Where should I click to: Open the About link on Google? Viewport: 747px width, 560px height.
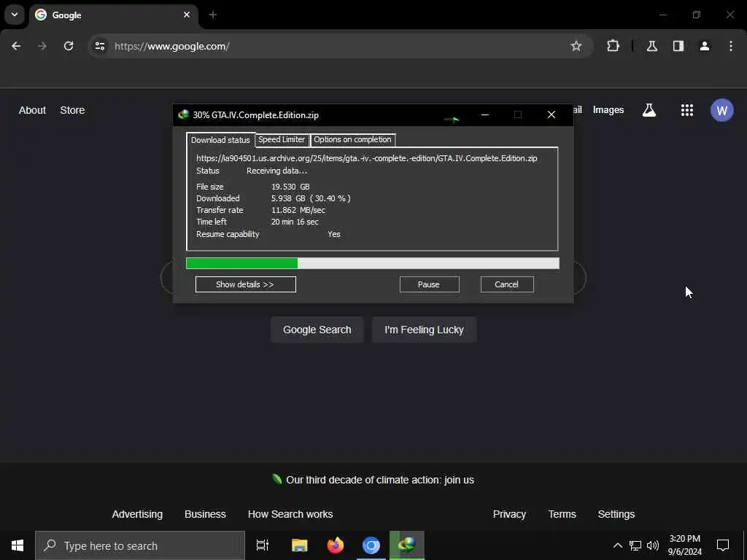[32, 110]
